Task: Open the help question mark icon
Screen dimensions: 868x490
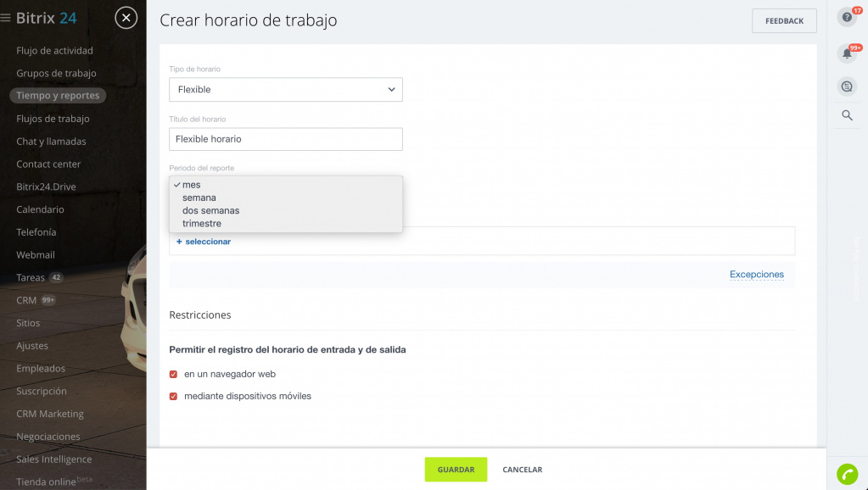Action: pyautogui.click(x=846, y=17)
